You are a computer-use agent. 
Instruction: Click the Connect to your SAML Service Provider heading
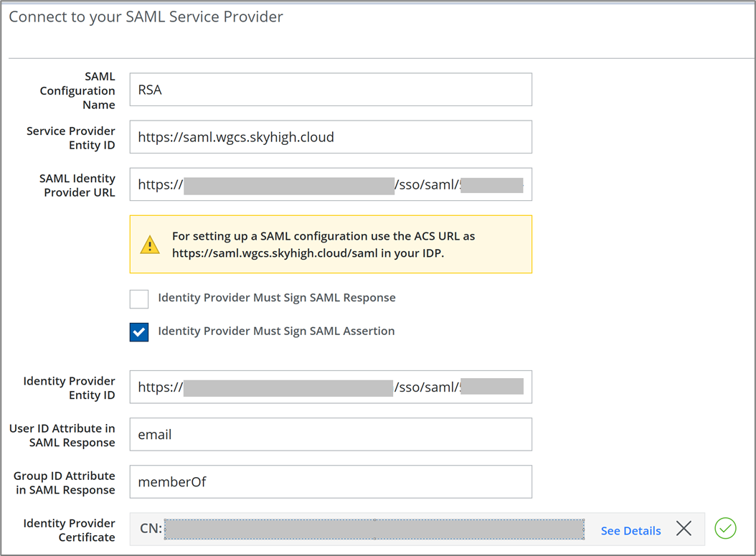coord(146,17)
